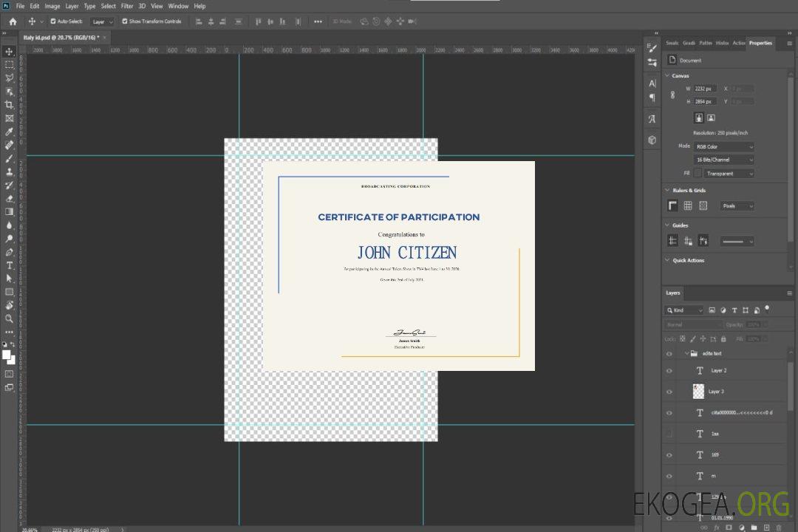Select the Zoom tool in toolbar
This screenshot has height=532, width=798.
[x=10, y=318]
